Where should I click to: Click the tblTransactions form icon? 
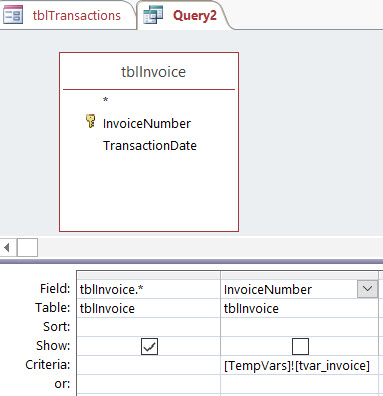point(13,15)
